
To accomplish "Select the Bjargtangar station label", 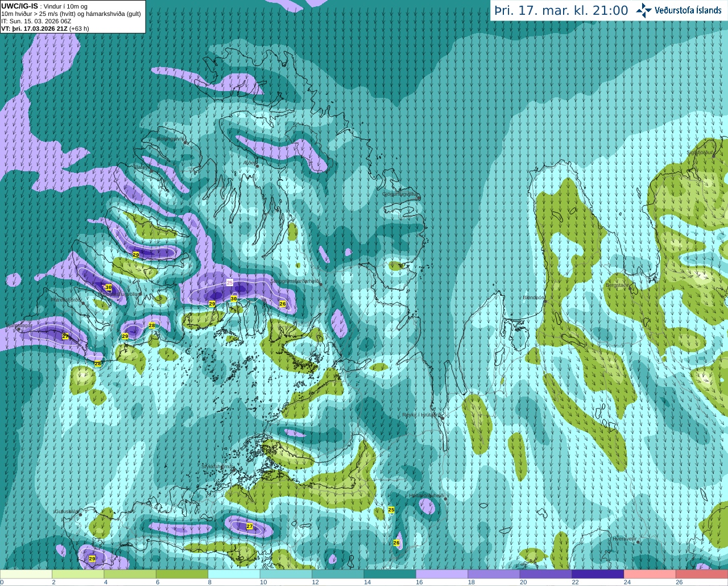I will [19, 325].
